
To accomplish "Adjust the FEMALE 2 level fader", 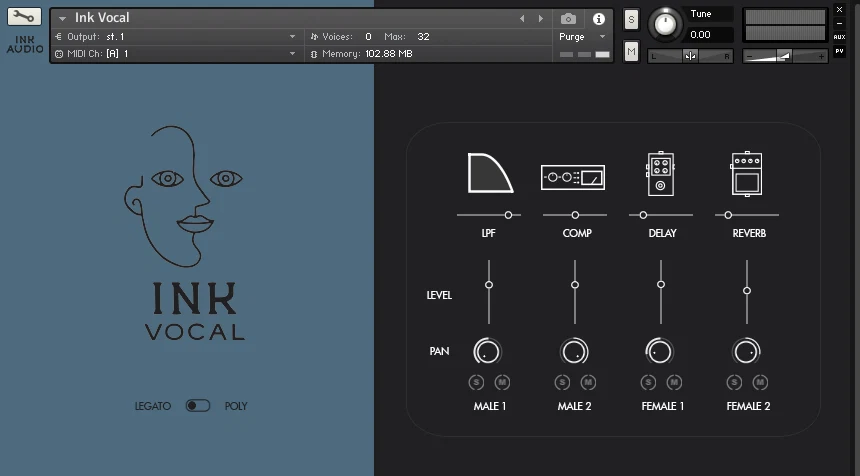I will point(747,292).
